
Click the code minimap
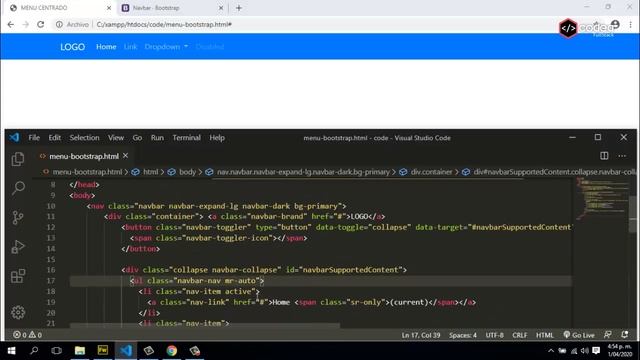(602, 199)
